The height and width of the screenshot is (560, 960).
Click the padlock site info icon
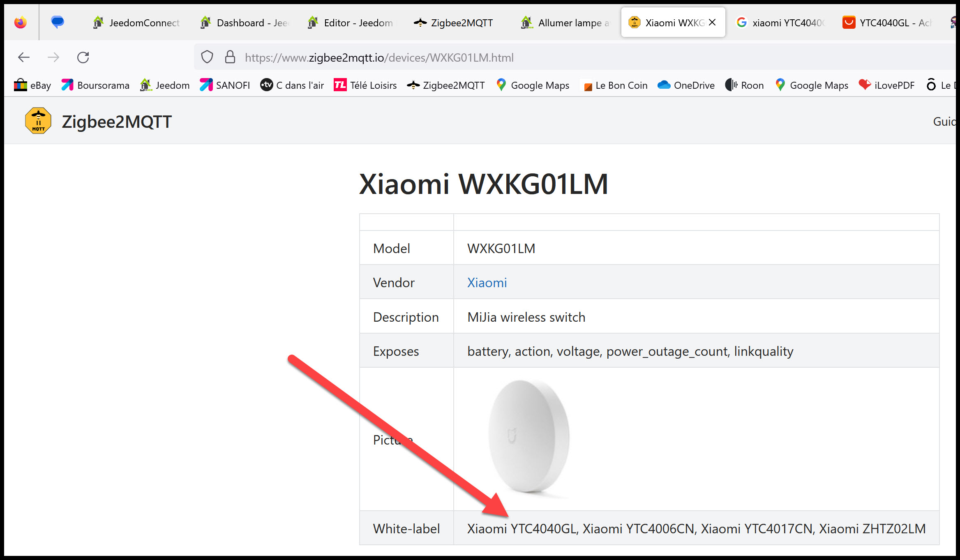(230, 57)
